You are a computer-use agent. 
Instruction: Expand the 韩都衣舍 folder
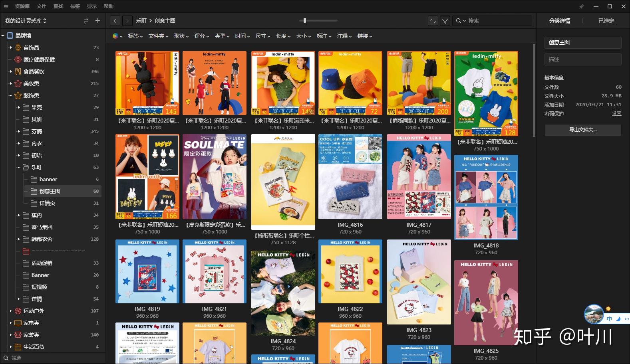[19, 239]
